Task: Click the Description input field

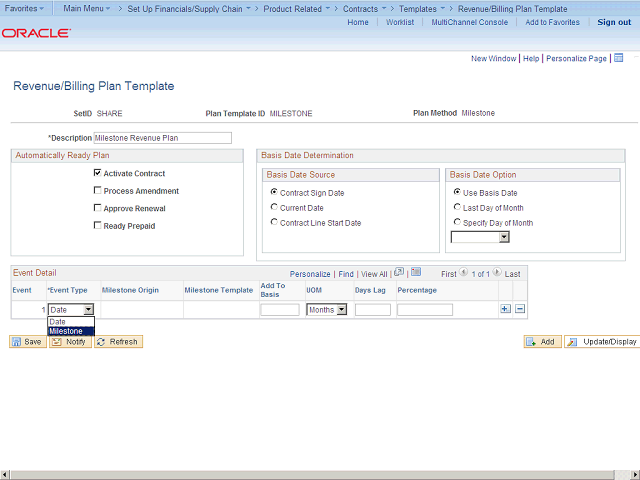Action: [x=162, y=138]
